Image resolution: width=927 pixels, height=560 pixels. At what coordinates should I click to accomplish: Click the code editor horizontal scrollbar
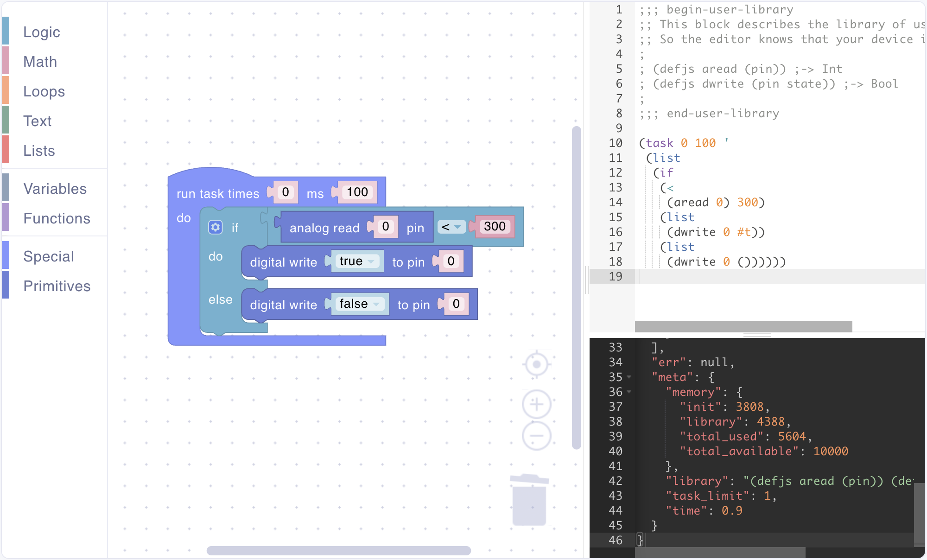pyautogui.click(x=743, y=326)
